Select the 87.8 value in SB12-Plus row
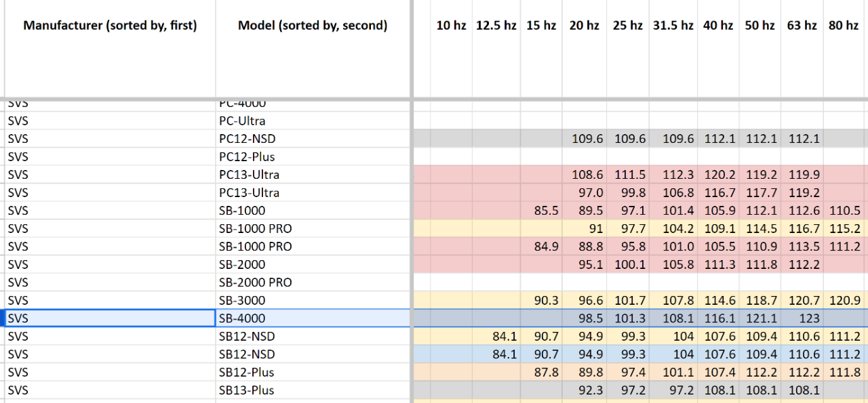The width and height of the screenshot is (868, 403). (x=541, y=372)
